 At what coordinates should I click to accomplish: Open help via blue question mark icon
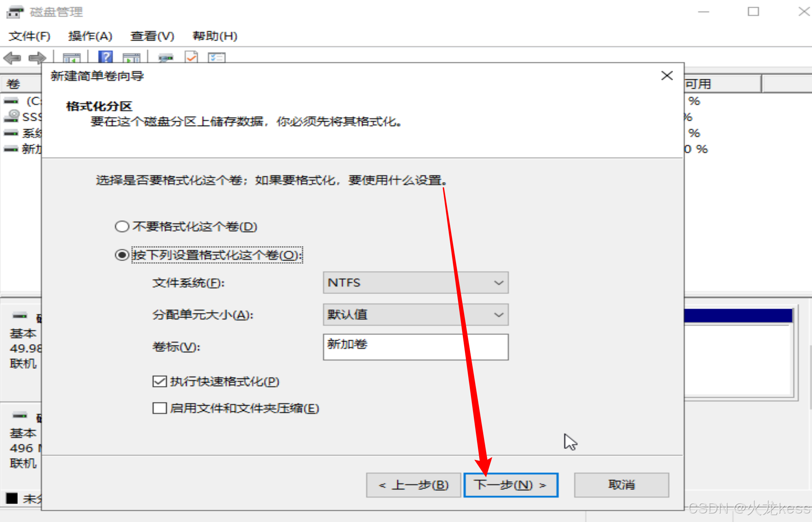coord(106,57)
